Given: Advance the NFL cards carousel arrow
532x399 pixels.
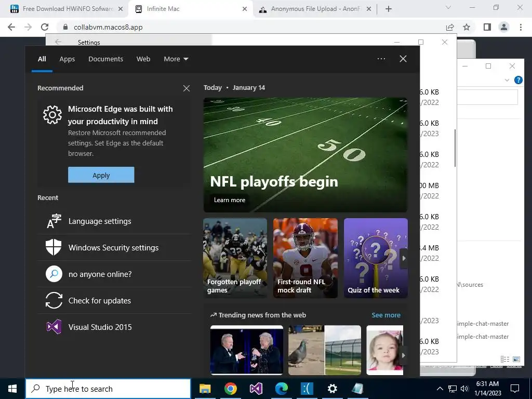Looking at the screenshot, I should coord(403,258).
